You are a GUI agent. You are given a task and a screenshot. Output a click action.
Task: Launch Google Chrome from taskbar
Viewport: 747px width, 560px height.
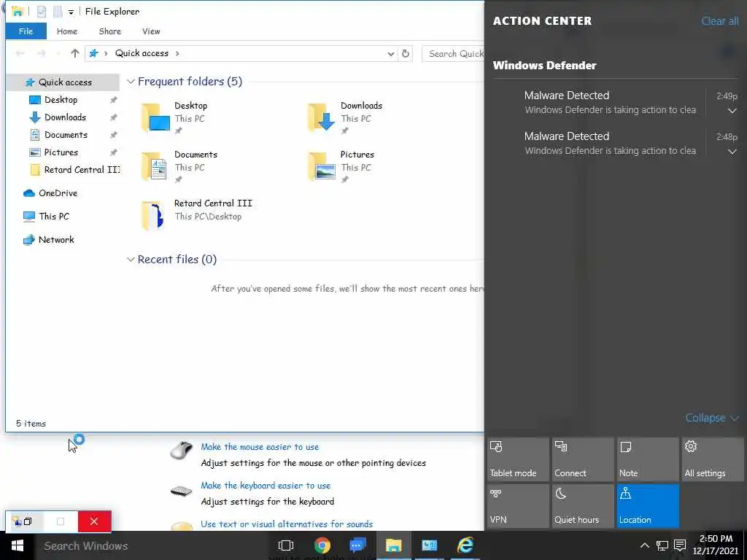coord(322,545)
